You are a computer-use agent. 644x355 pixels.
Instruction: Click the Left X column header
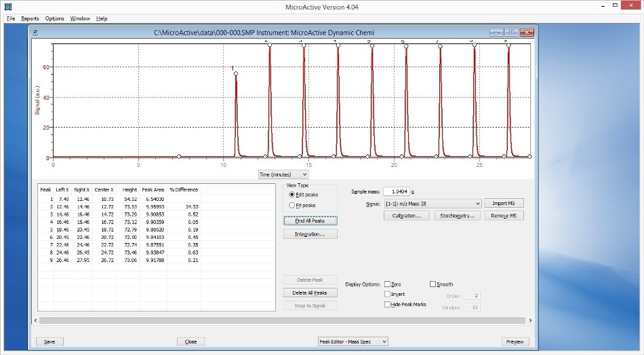coord(62,189)
